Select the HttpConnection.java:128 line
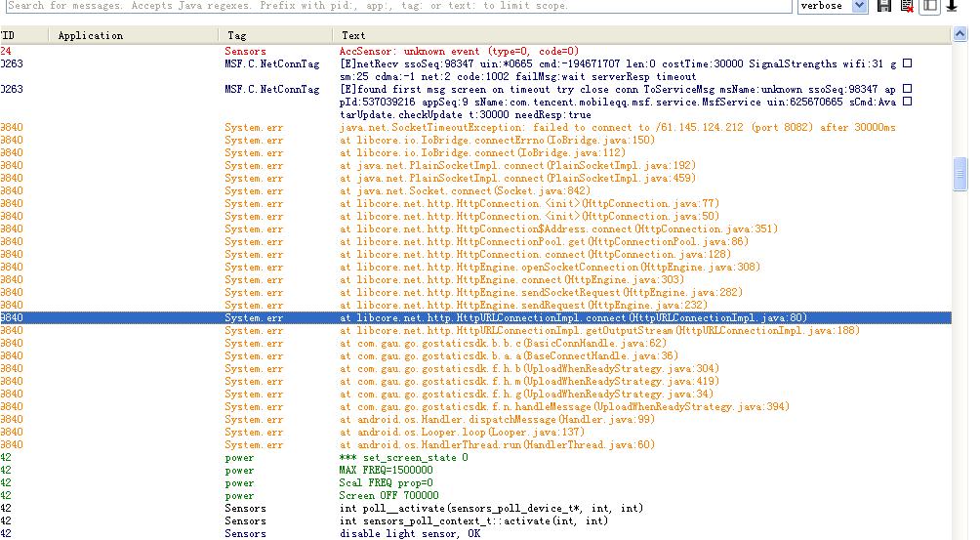This screenshot has width=980, height=540. (x=475, y=254)
